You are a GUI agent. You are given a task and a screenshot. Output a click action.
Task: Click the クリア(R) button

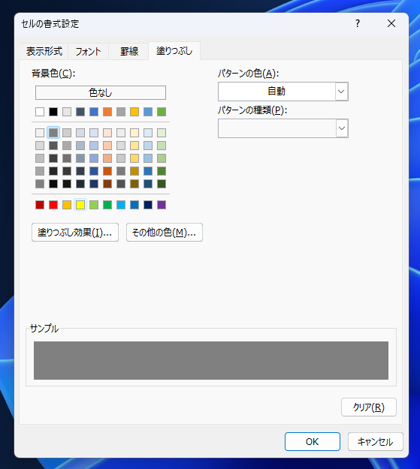pyautogui.click(x=369, y=407)
